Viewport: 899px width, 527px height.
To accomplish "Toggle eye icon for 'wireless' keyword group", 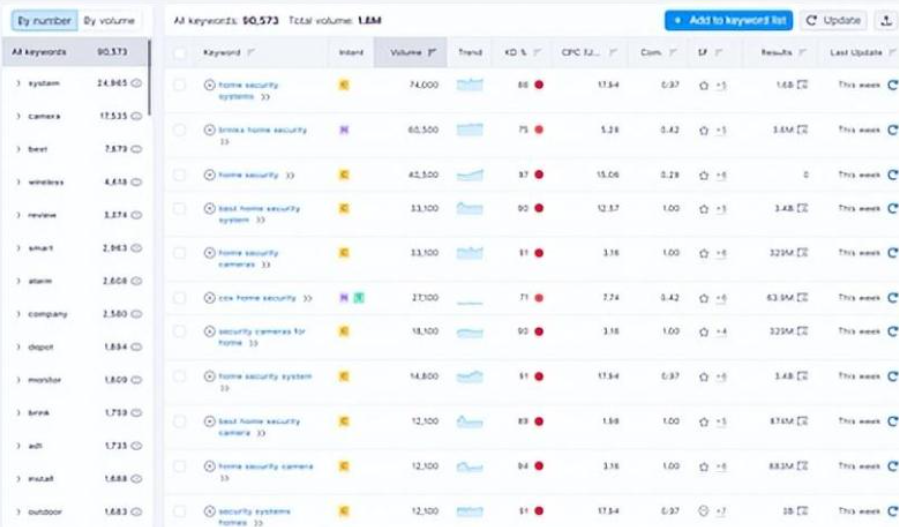I will 136,182.
